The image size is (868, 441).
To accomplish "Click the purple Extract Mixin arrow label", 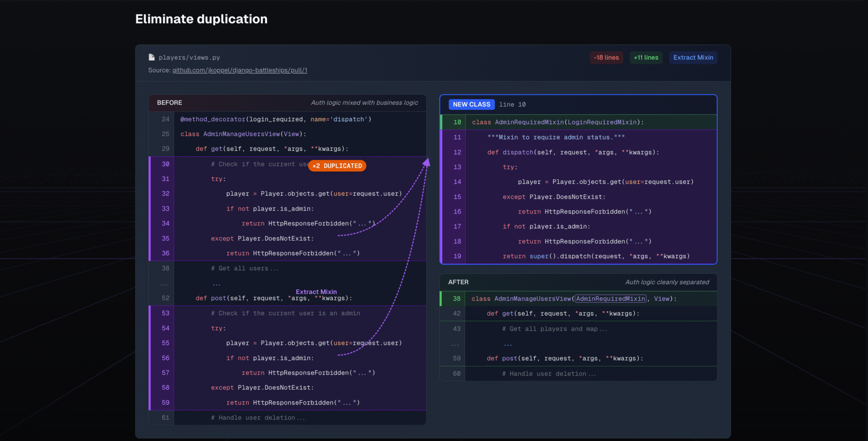I will 316,291.
